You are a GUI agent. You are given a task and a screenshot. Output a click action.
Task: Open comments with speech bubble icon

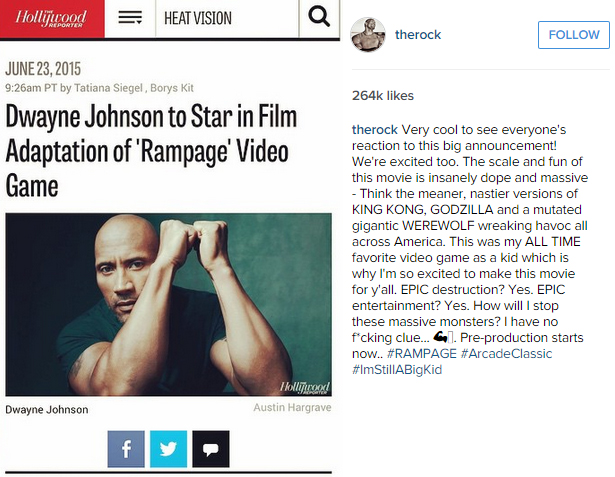pyautogui.click(x=211, y=449)
